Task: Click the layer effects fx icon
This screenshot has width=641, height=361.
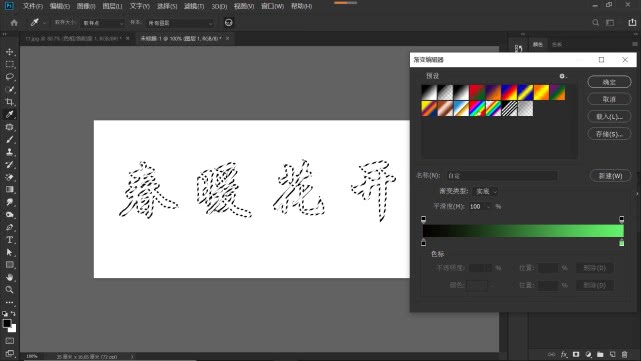Action: tap(564, 354)
